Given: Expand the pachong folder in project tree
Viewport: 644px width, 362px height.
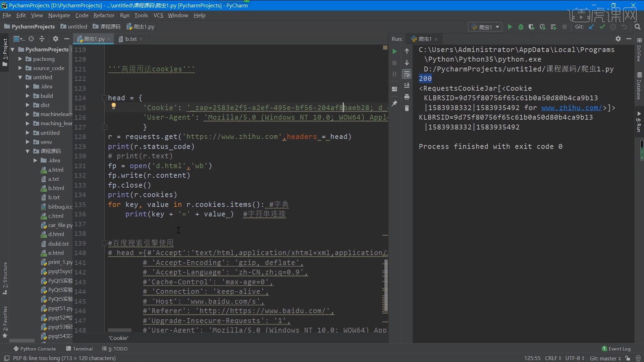Looking at the screenshot, I should tap(20, 59).
